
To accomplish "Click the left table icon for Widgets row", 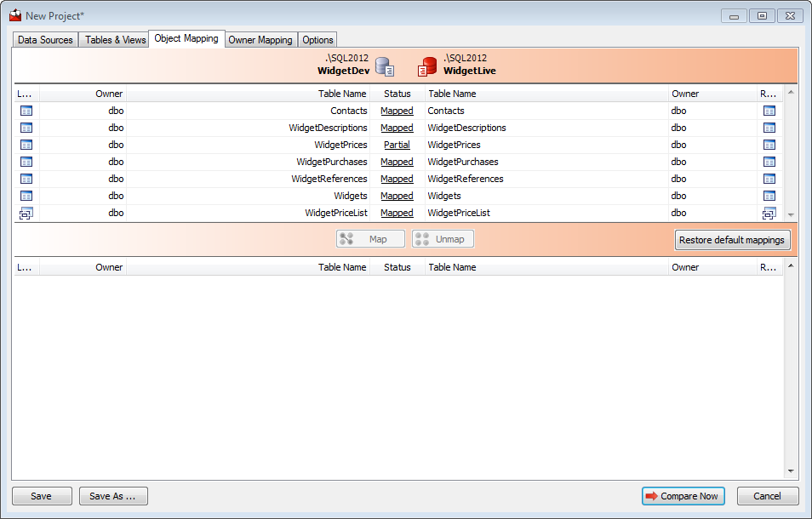I will [x=26, y=196].
